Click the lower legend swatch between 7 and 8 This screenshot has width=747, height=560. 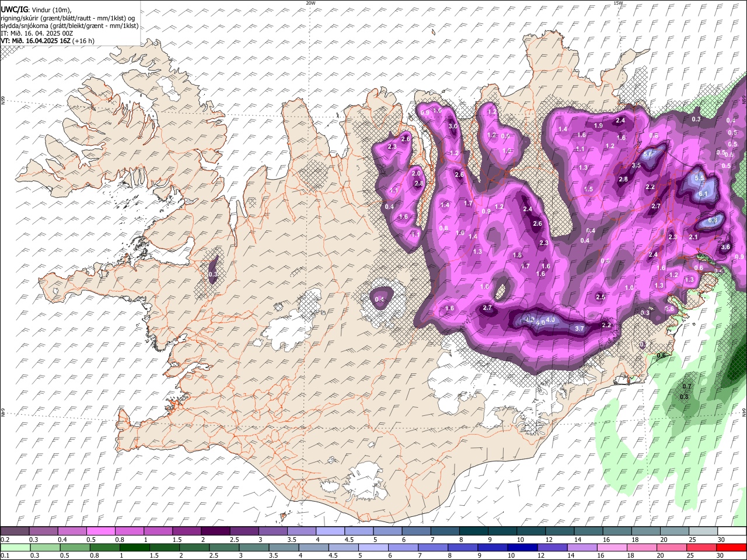coord(433,547)
